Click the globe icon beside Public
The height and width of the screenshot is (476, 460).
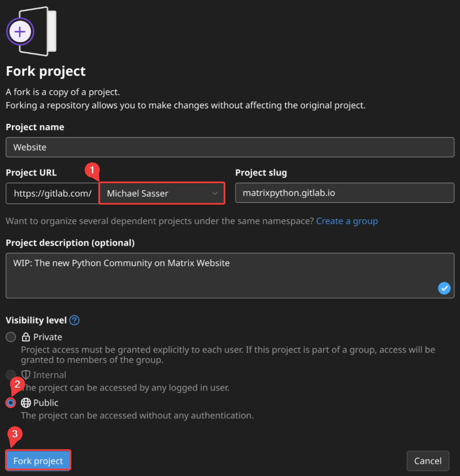tap(26, 403)
